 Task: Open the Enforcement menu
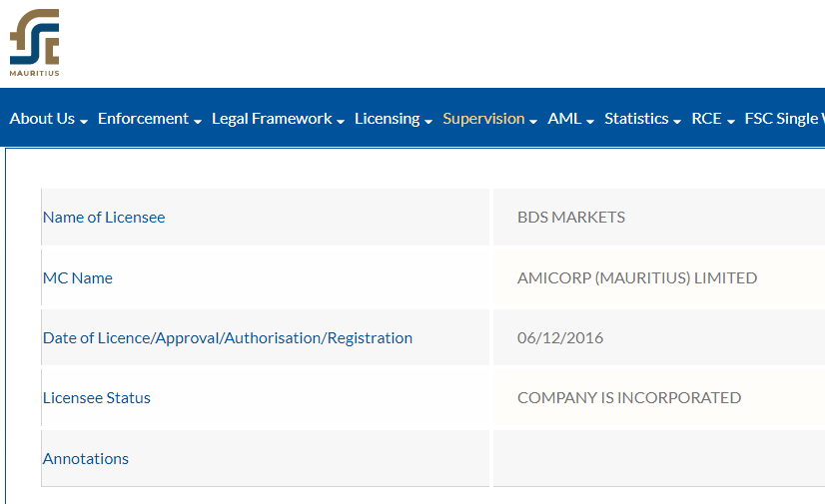(143, 119)
